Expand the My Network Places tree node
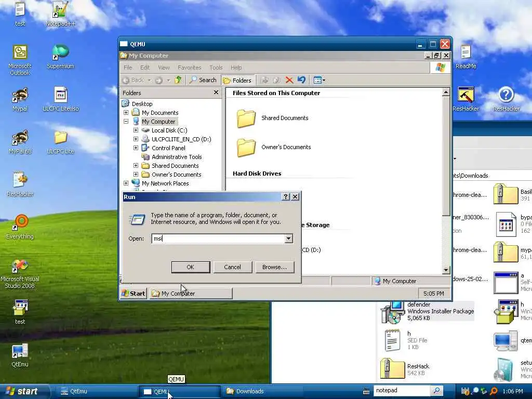The image size is (532, 399). click(126, 183)
